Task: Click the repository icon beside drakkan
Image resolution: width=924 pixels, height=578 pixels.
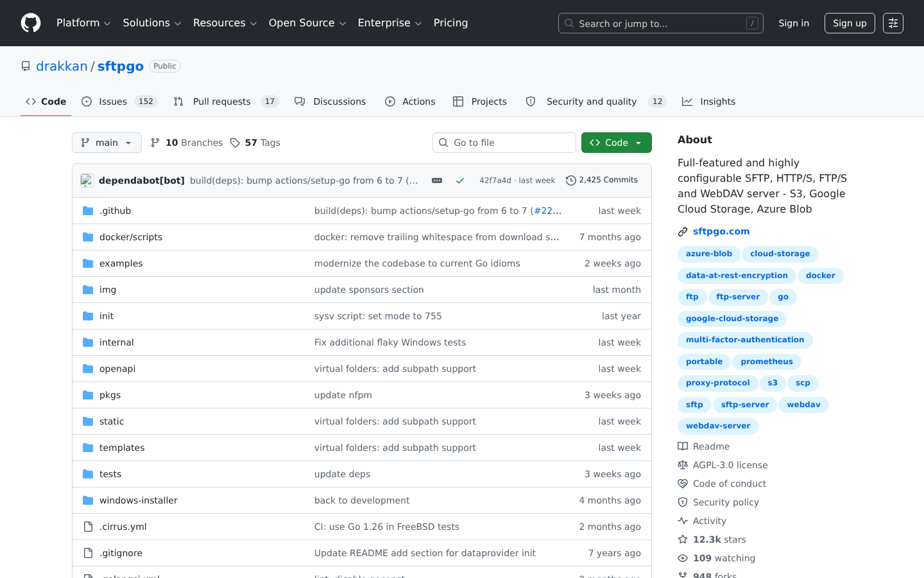Action: pyautogui.click(x=26, y=66)
